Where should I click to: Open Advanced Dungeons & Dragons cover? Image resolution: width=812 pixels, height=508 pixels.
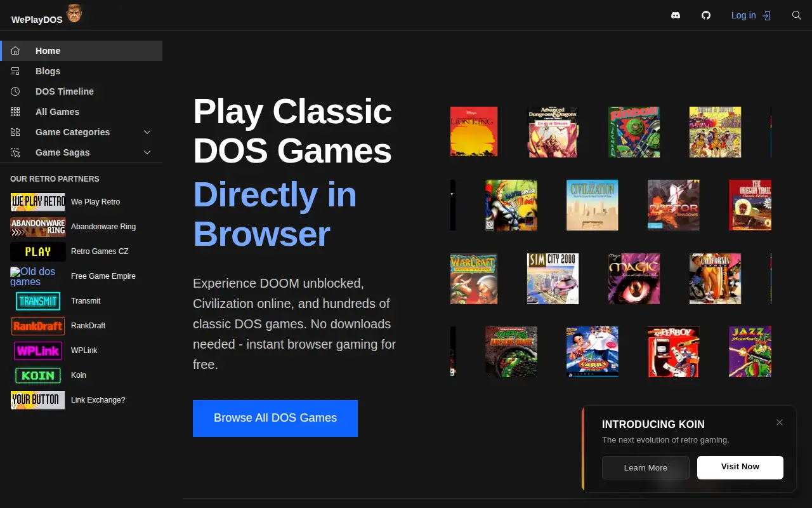pos(553,131)
